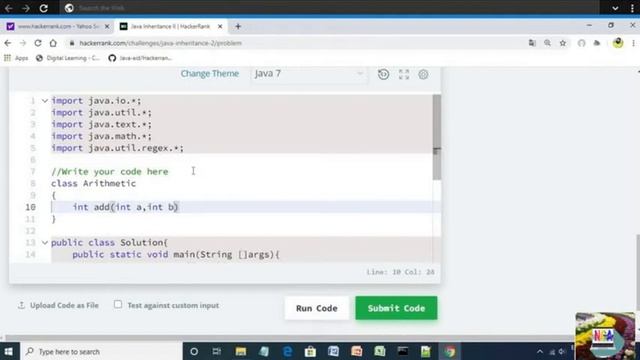The width and height of the screenshot is (640, 360).
Task: Click the '//Write your code here' comment
Action: [110, 171]
